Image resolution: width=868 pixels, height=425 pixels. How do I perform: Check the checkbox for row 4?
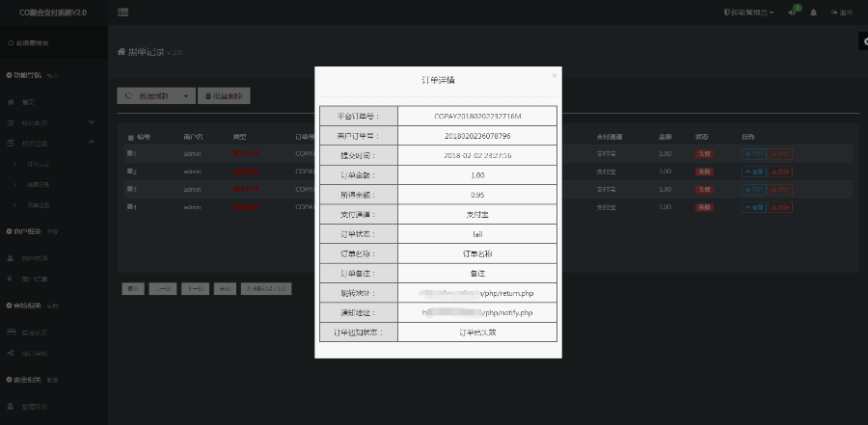(x=129, y=206)
